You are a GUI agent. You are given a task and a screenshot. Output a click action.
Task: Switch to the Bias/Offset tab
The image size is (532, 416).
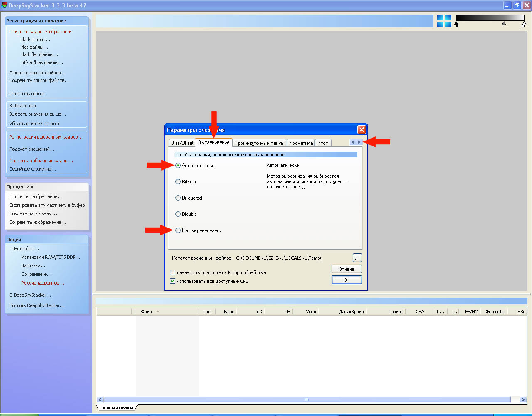pyautogui.click(x=182, y=143)
